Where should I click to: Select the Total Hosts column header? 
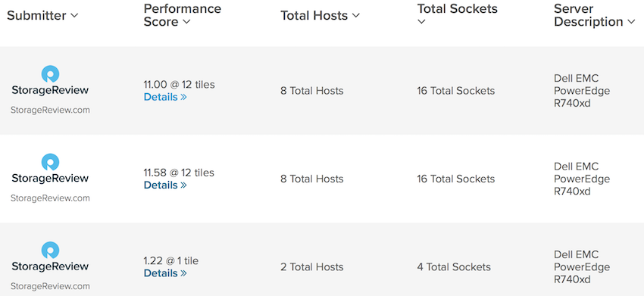[x=314, y=16]
